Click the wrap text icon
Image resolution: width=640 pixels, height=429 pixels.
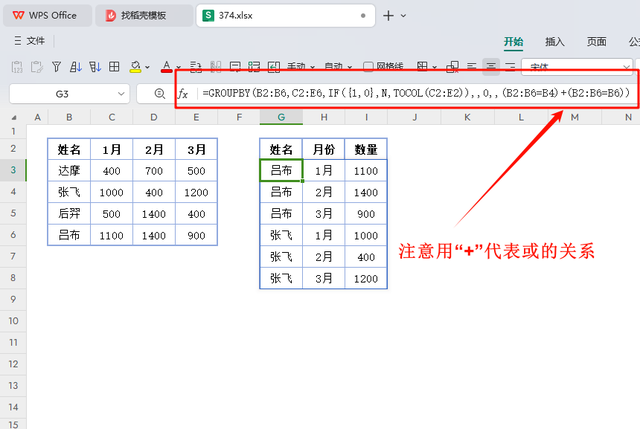click(196, 67)
